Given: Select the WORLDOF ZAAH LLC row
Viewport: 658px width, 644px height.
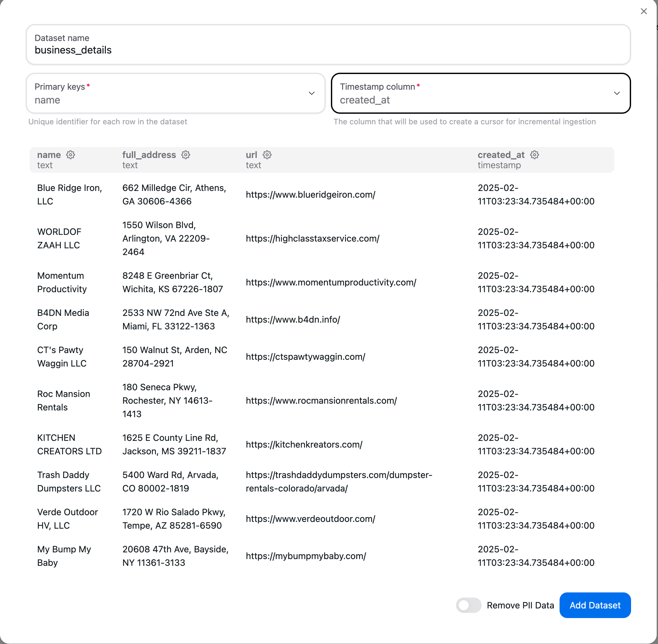Looking at the screenshot, I should coord(59,238).
